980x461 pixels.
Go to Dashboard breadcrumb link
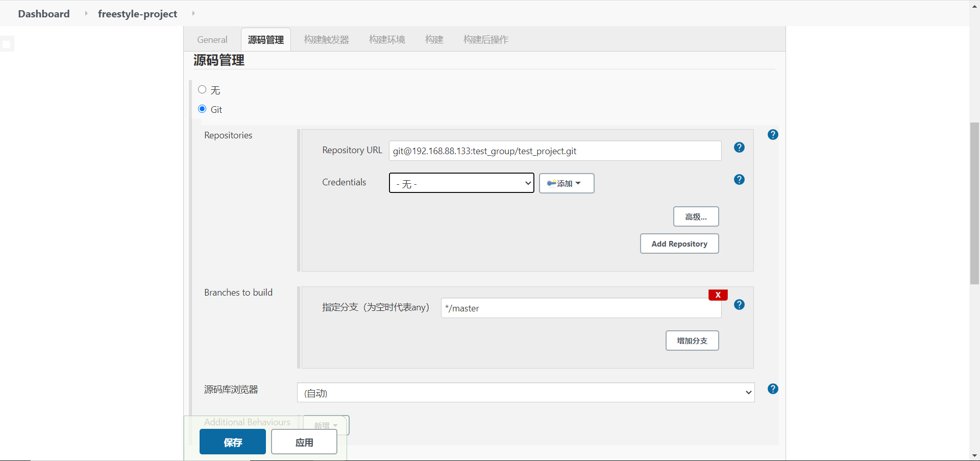44,14
